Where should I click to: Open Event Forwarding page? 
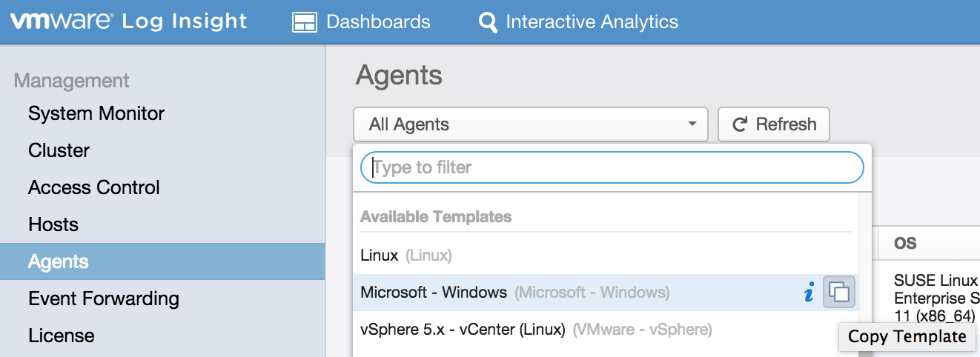(104, 298)
